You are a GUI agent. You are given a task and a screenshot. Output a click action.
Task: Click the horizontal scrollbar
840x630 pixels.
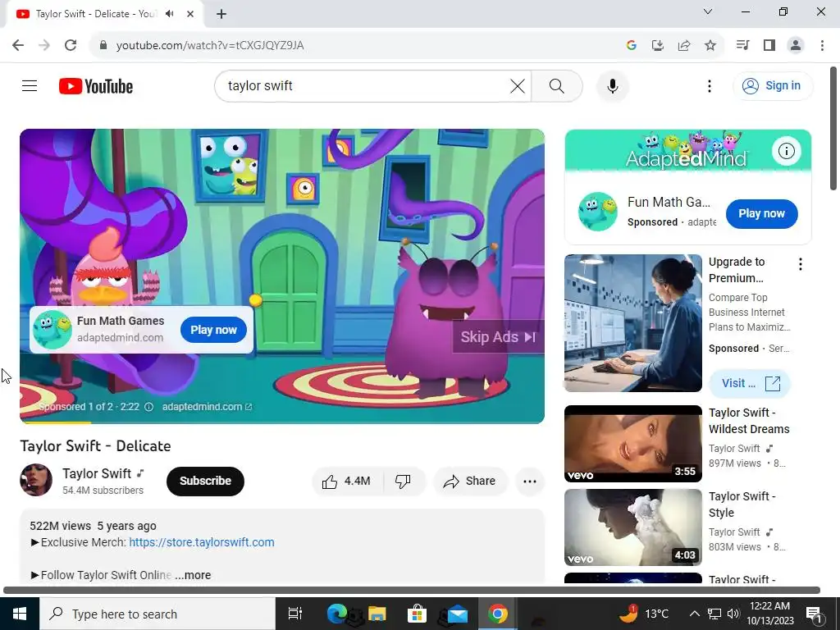[x=412, y=591]
